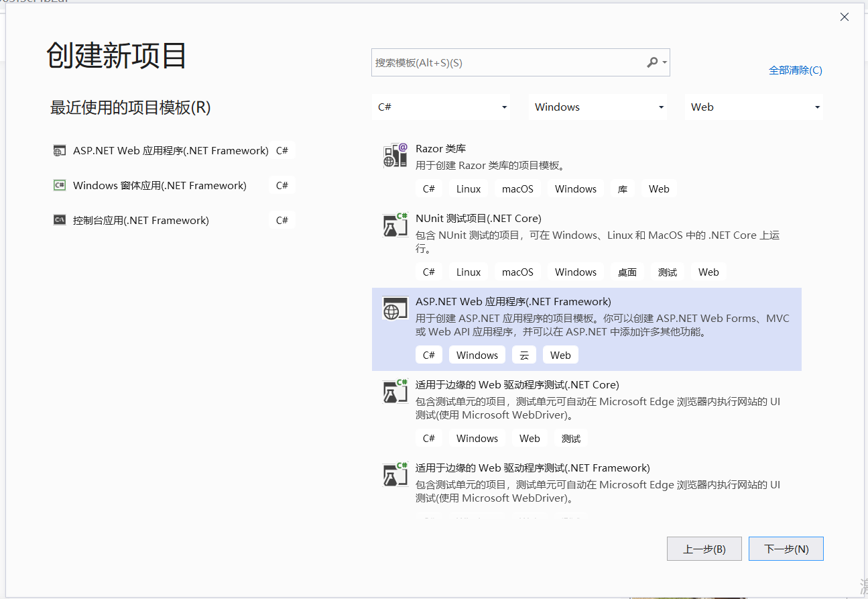Viewport: 868px width, 599px height.
Task: Click the Razor 类库 template icon
Action: point(395,155)
